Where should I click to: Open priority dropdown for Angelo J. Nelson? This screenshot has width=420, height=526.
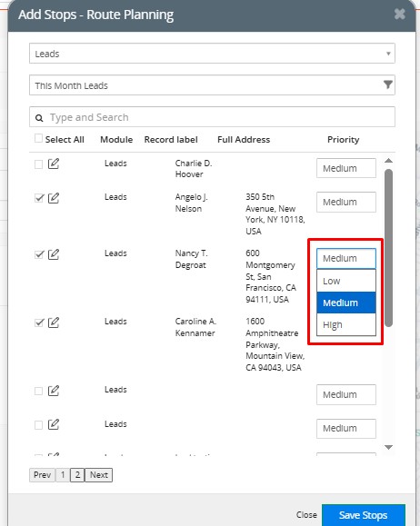345,202
